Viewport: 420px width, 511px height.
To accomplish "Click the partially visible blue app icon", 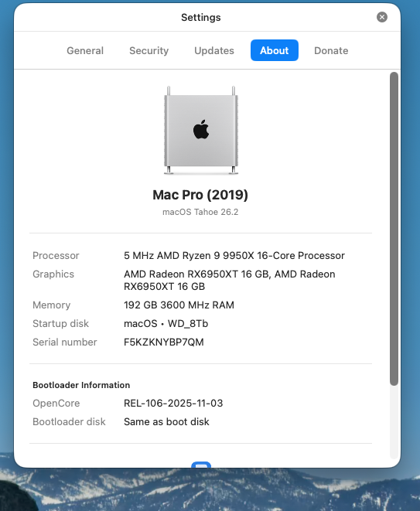I will [201, 465].
